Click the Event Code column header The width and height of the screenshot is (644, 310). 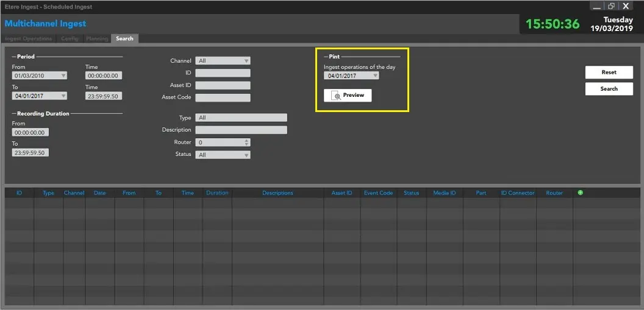click(x=378, y=193)
